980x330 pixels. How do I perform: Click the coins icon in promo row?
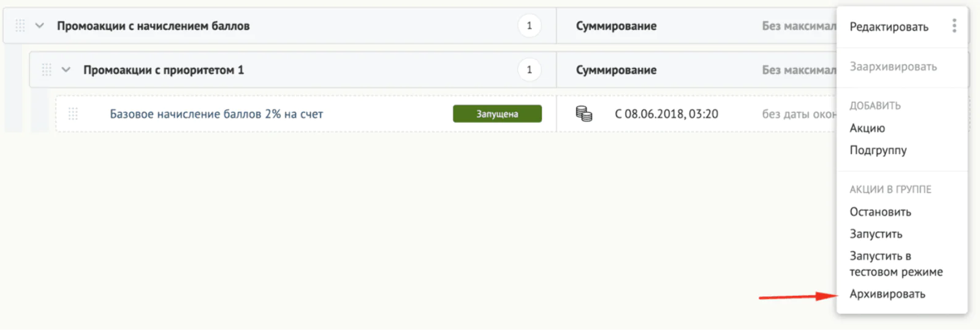pyautogui.click(x=583, y=113)
